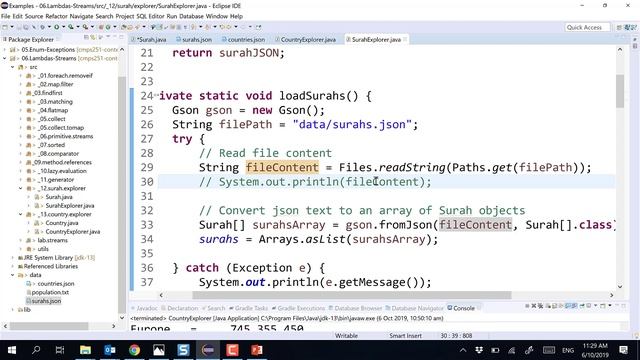The image size is (640, 360).
Task: Toggle the fold marker at line 24
Action: 156,96
